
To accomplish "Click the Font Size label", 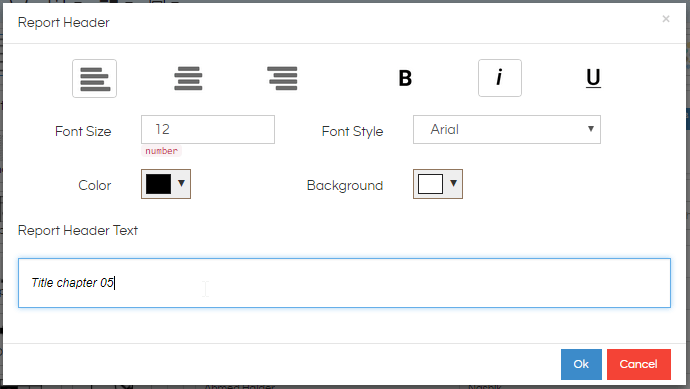I will coord(83,131).
